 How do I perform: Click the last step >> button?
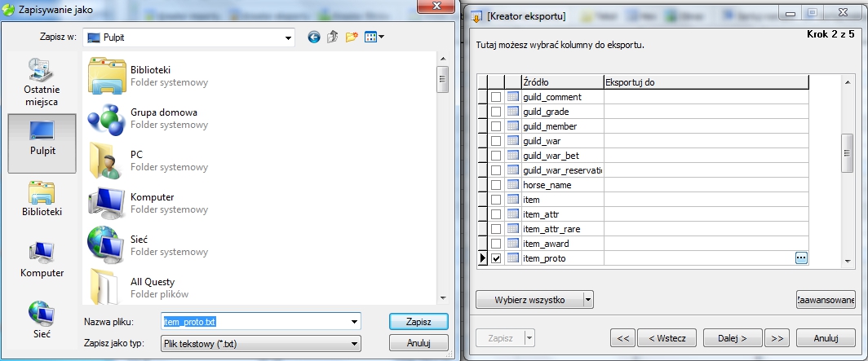click(x=777, y=338)
